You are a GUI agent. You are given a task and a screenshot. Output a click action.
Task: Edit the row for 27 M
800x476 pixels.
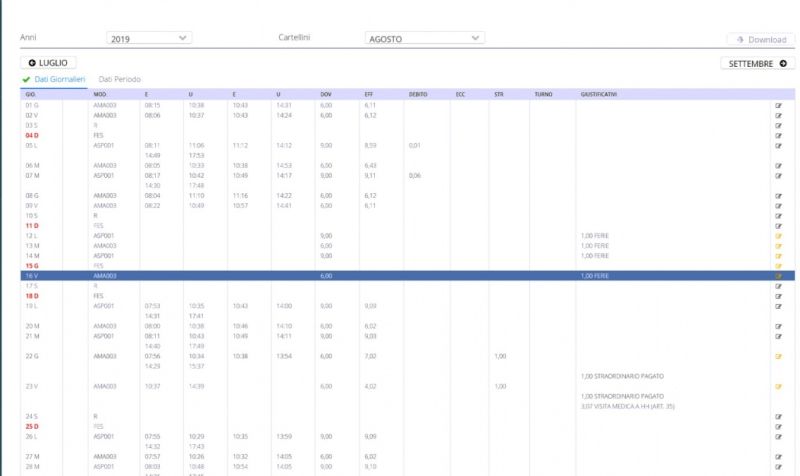(778, 457)
